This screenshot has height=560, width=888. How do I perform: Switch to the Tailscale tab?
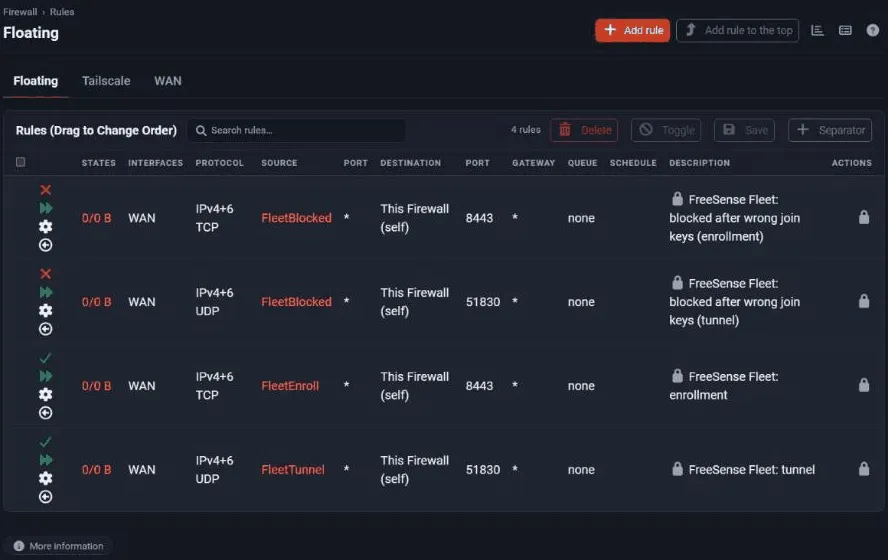pyautogui.click(x=106, y=81)
